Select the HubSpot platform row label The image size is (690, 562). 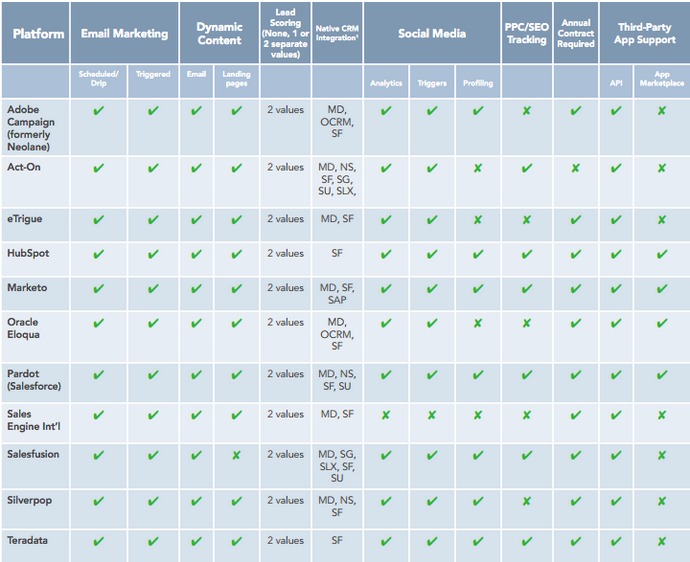[28, 253]
